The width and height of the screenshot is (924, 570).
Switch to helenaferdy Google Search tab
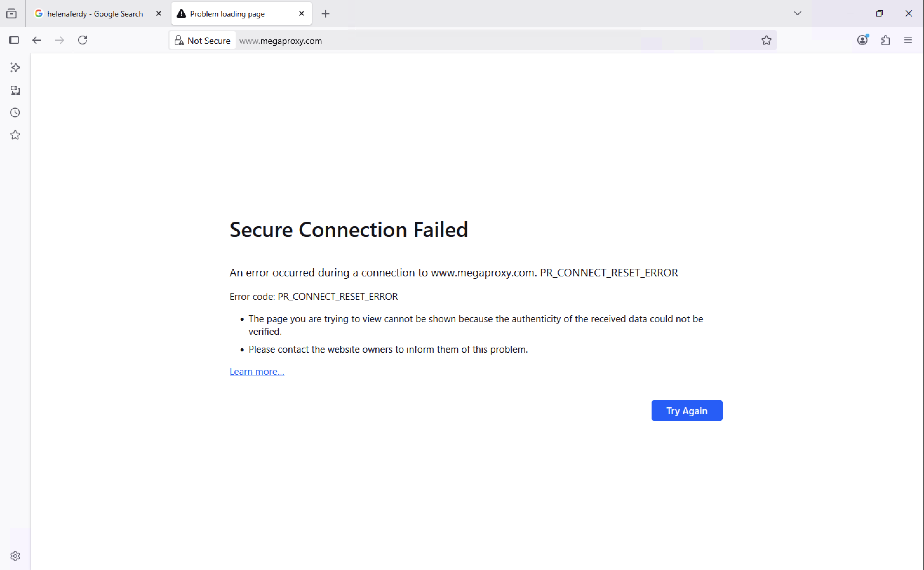[94, 14]
